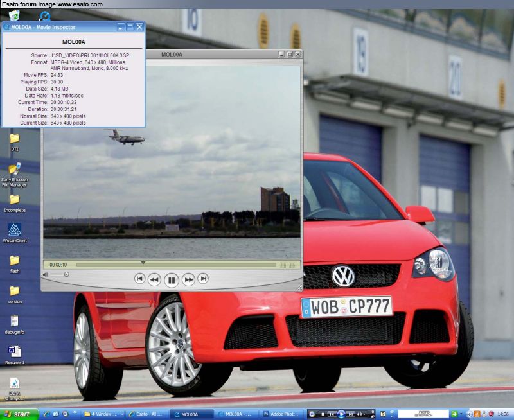
Task: Click Next on taskbar Media Player toolbar
Action: 350,414
